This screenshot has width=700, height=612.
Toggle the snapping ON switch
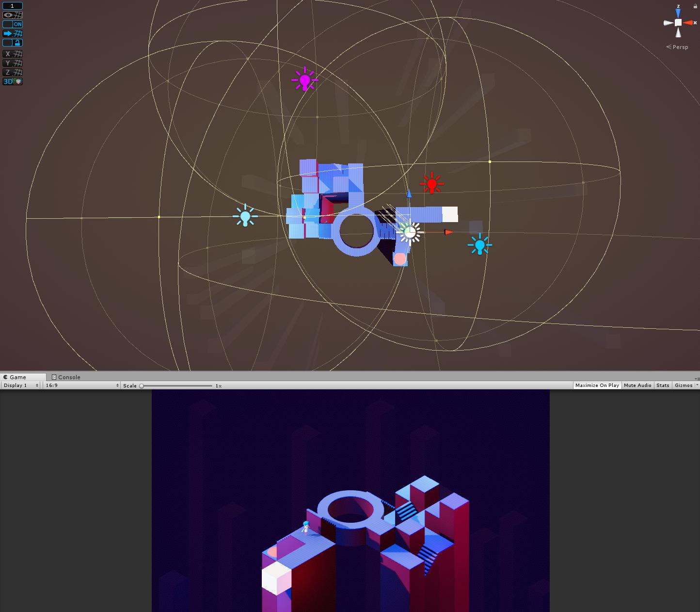coord(13,24)
